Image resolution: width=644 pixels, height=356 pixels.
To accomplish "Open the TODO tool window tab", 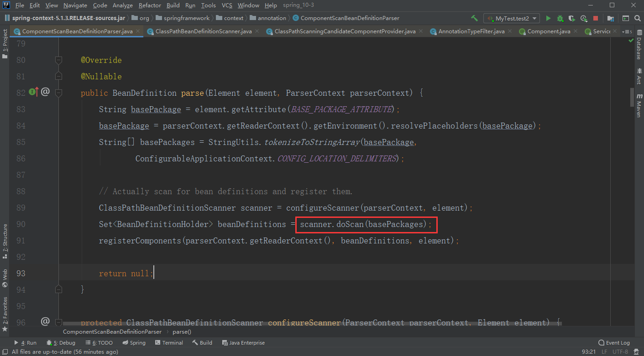I will tap(99, 343).
